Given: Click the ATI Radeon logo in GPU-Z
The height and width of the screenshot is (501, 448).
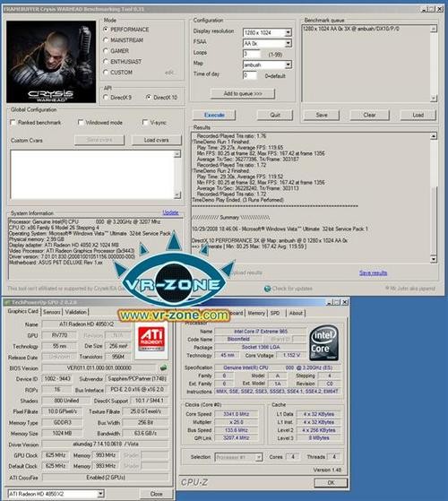Looking at the screenshot, I should (151, 340).
